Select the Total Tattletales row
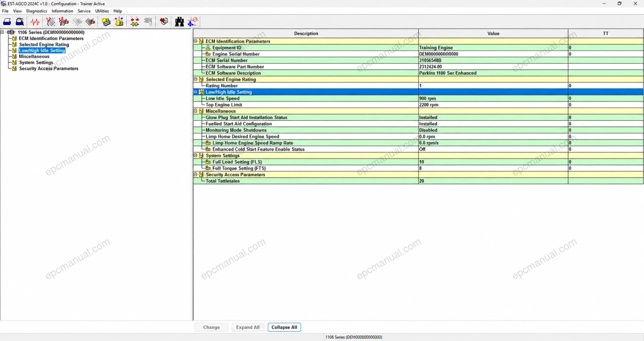The height and width of the screenshot is (341, 644). pyautogui.click(x=419, y=181)
